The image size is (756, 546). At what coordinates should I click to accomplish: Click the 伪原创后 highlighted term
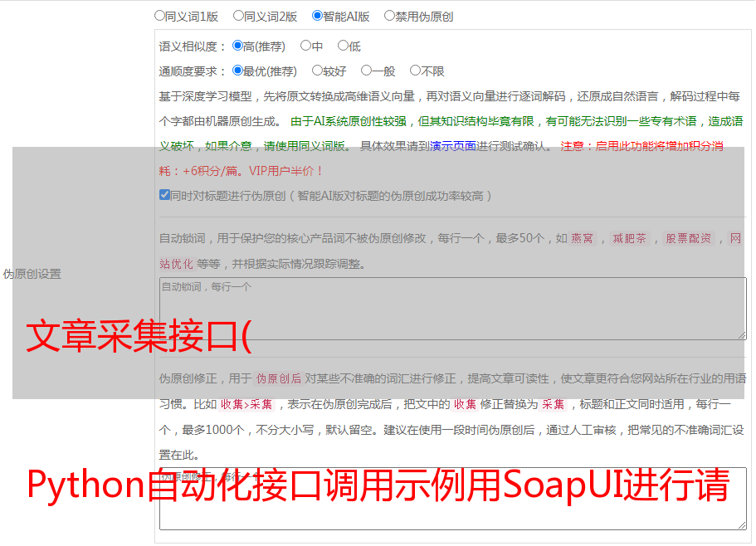pyautogui.click(x=279, y=378)
